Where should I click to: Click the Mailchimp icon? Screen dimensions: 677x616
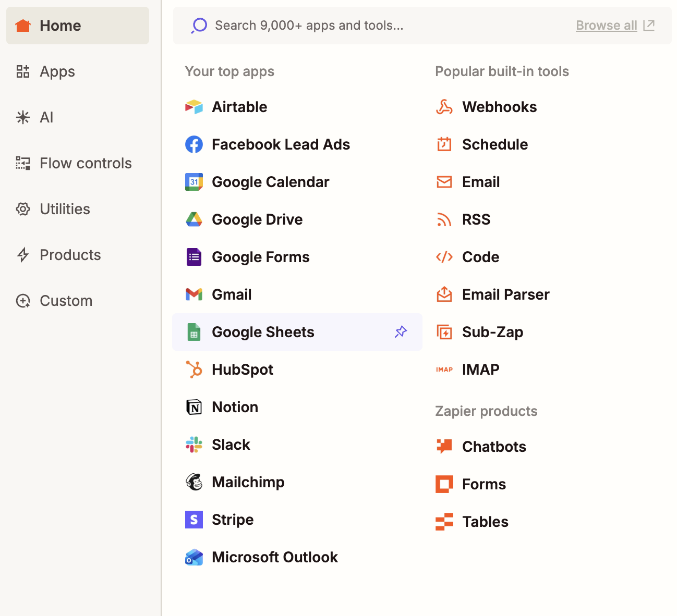194,482
